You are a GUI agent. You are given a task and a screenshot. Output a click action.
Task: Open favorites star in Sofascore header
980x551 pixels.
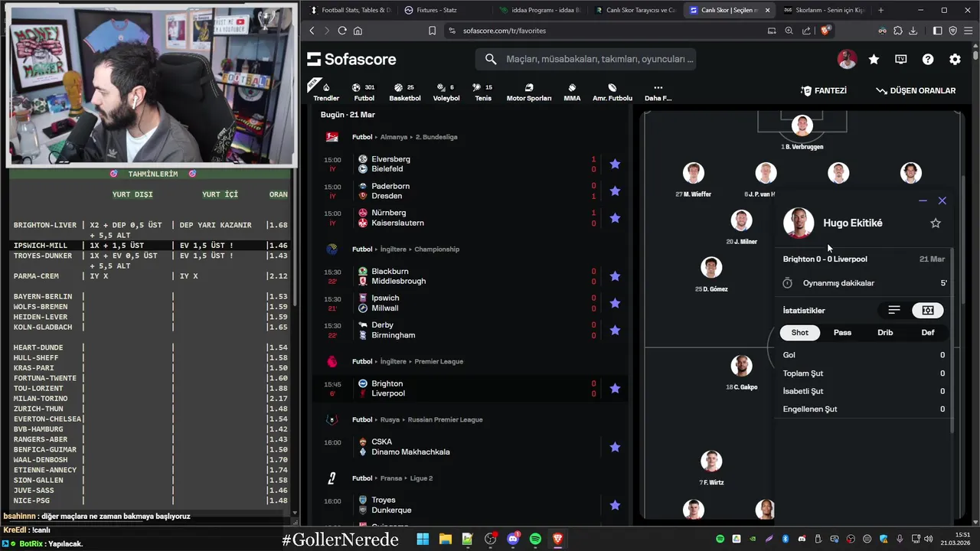tap(874, 59)
